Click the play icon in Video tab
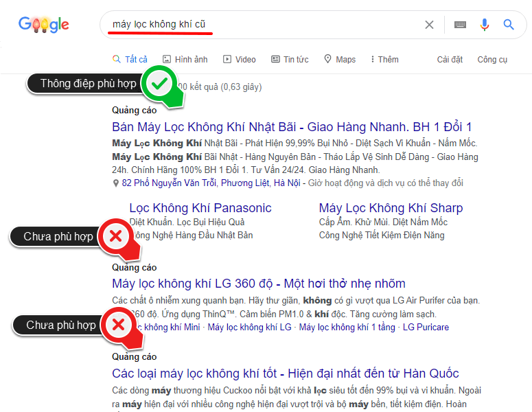The image size is (532, 412). 227,59
